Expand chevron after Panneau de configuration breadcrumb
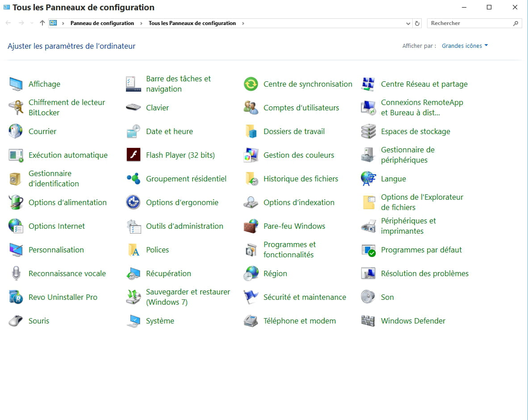The width and height of the screenshot is (528, 420). click(x=141, y=23)
